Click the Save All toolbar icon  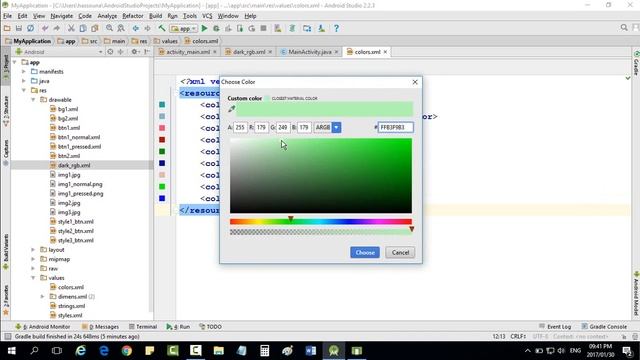click(x=19, y=28)
